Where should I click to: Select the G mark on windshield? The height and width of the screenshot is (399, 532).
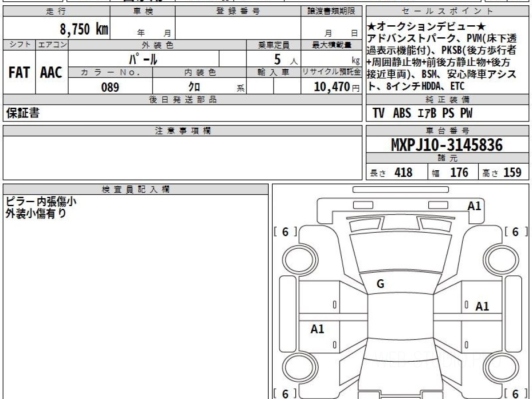(x=380, y=285)
